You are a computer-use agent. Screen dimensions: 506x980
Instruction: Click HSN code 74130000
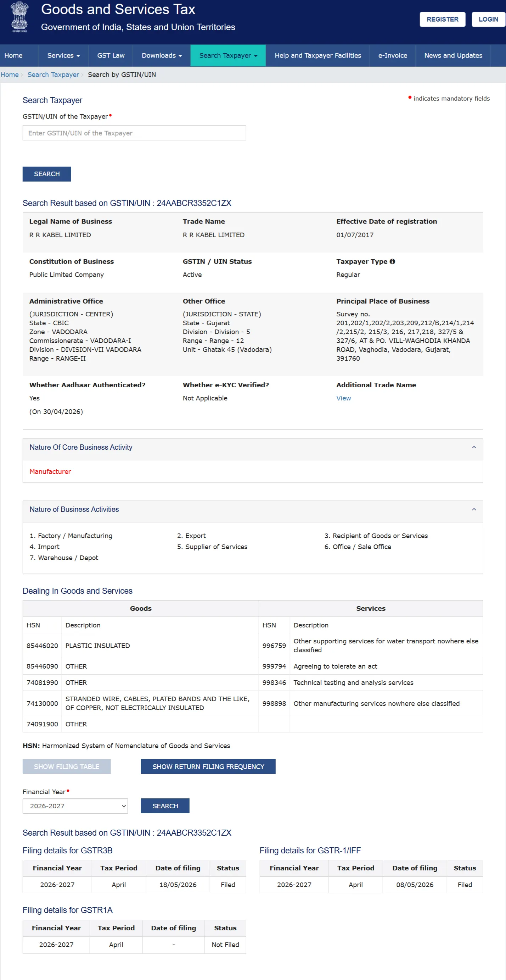click(42, 703)
